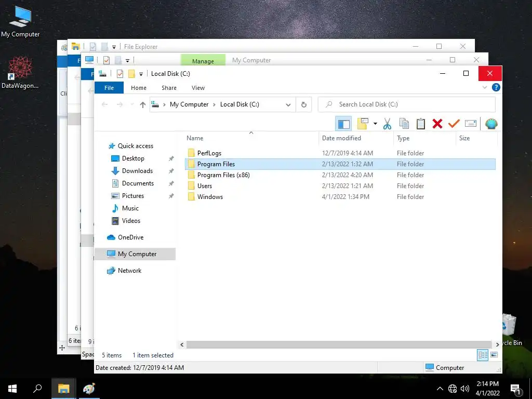Open the folder options toolbar icon
Screen dimensions: 532x399
(x=362, y=124)
